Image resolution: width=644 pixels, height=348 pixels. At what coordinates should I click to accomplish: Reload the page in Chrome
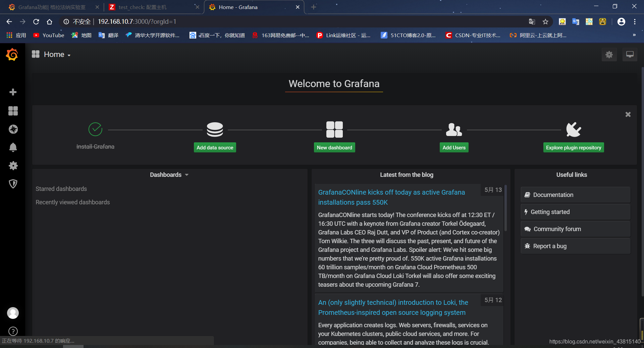click(x=36, y=22)
